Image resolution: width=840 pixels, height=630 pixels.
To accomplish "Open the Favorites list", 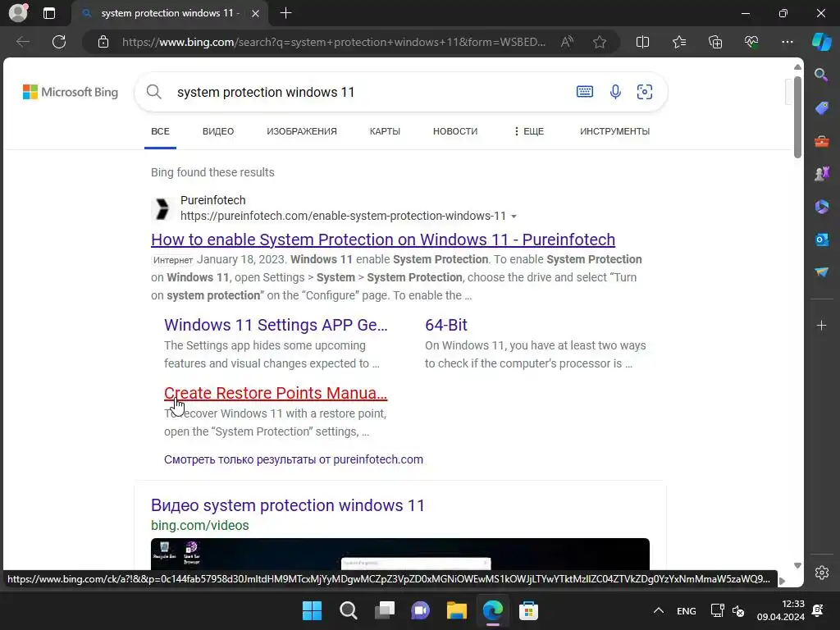I will pos(678,42).
